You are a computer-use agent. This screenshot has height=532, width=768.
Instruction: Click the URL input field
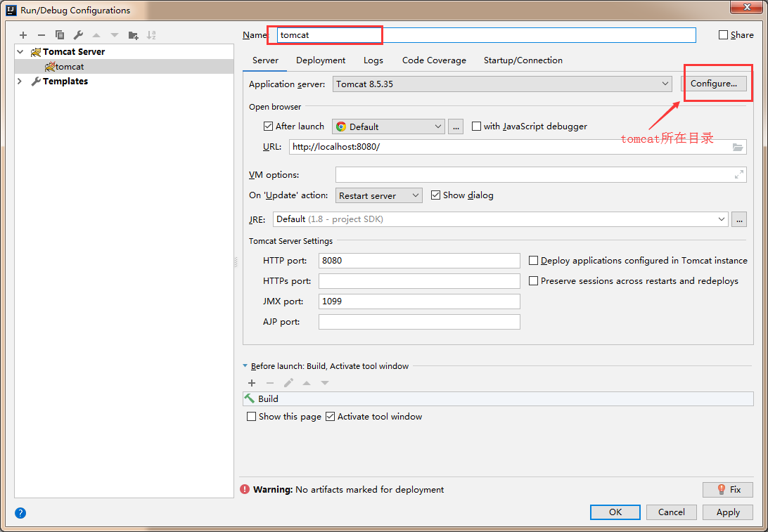click(x=518, y=147)
